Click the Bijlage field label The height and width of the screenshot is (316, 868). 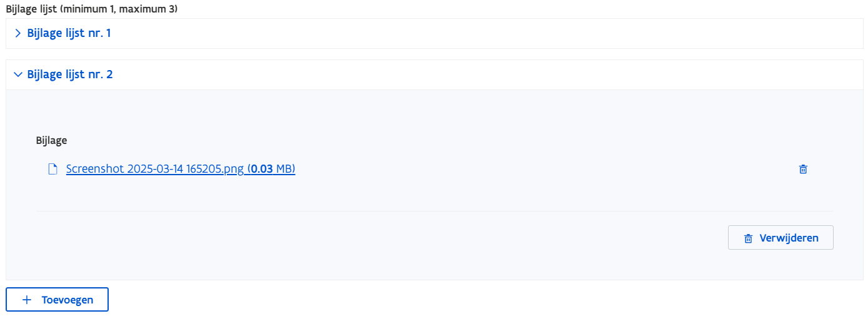click(x=51, y=141)
